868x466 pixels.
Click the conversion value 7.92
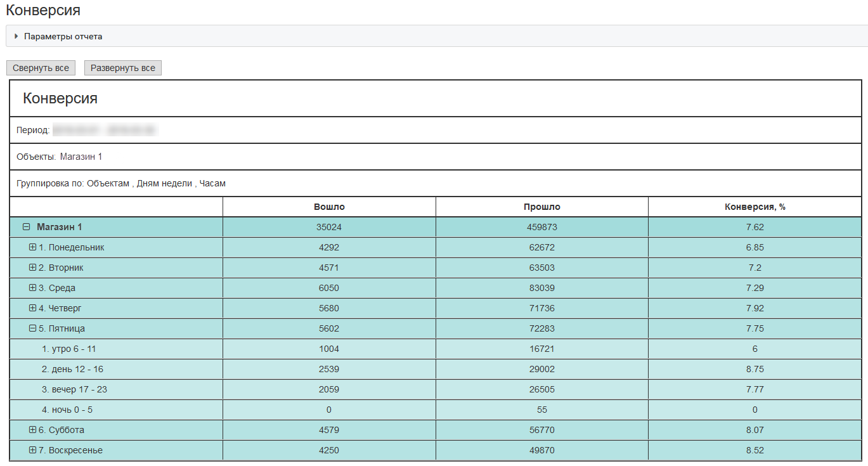[755, 308]
